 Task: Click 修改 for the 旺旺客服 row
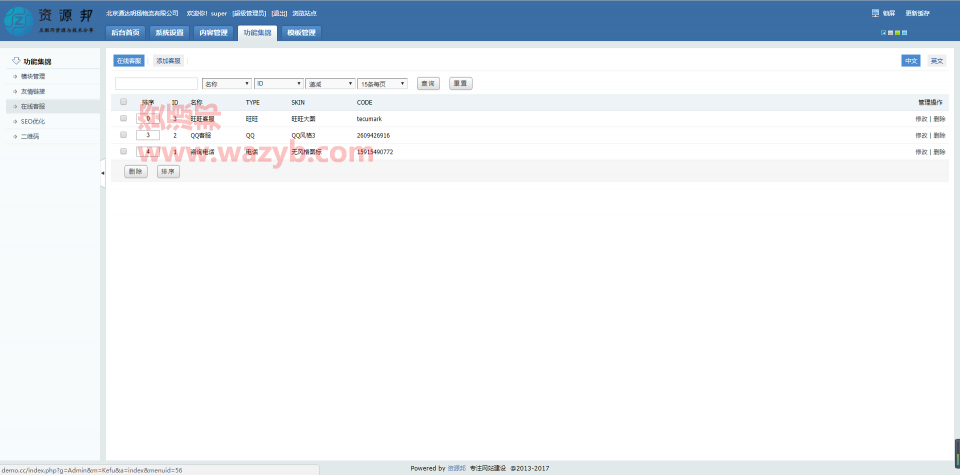[921, 119]
